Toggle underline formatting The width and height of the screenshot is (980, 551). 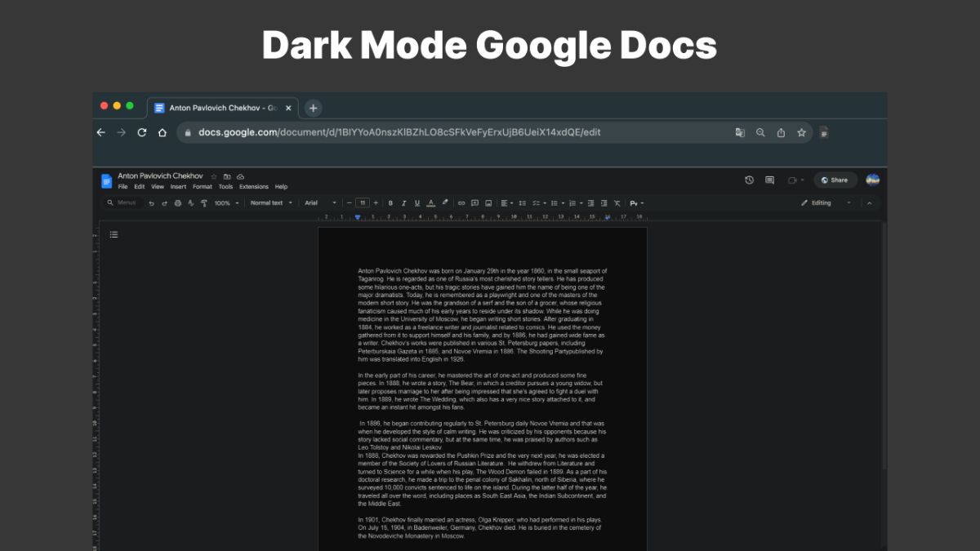(x=417, y=203)
